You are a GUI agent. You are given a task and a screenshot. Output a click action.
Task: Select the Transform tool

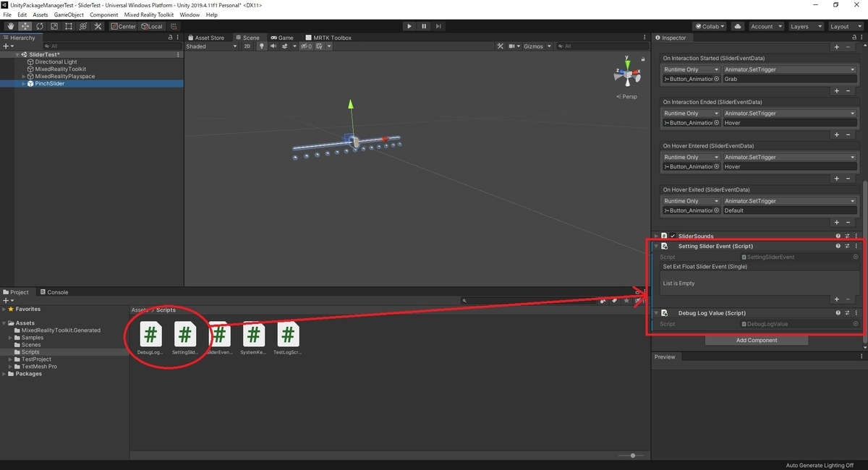tap(82, 26)
